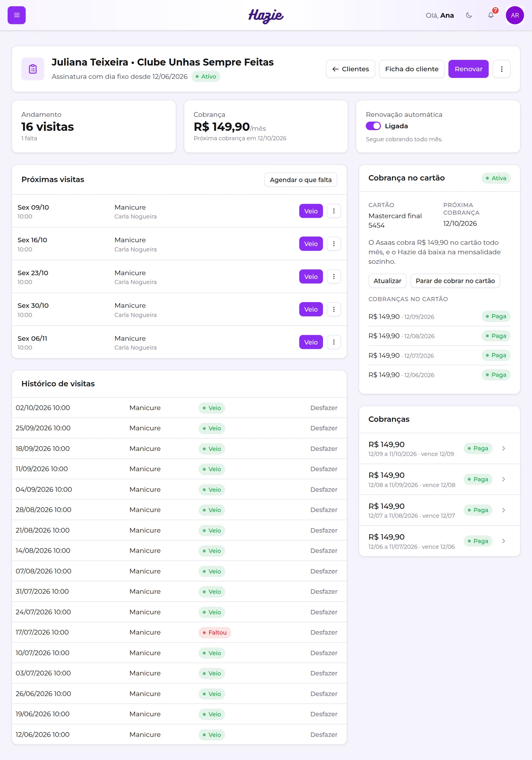Mark Sex 16/10 visit as Veio

click(311, 244)
